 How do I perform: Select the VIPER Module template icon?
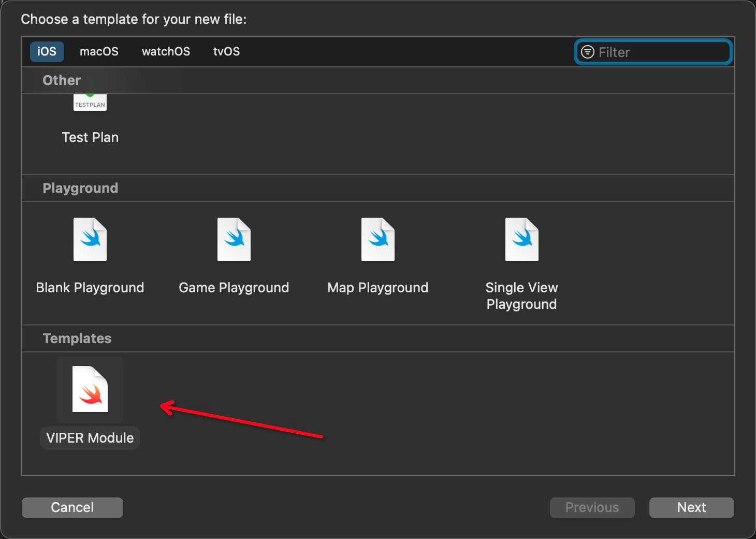[x=90, y=389]
